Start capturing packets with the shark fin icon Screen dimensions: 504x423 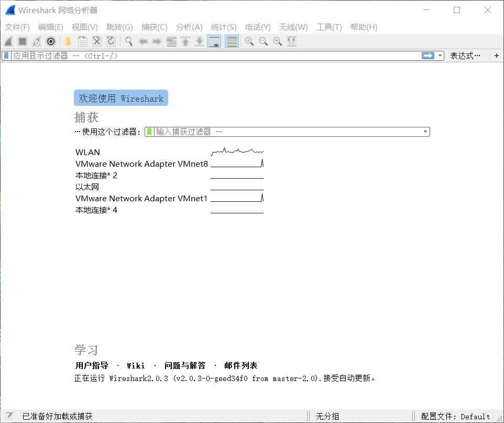[9, 41]
